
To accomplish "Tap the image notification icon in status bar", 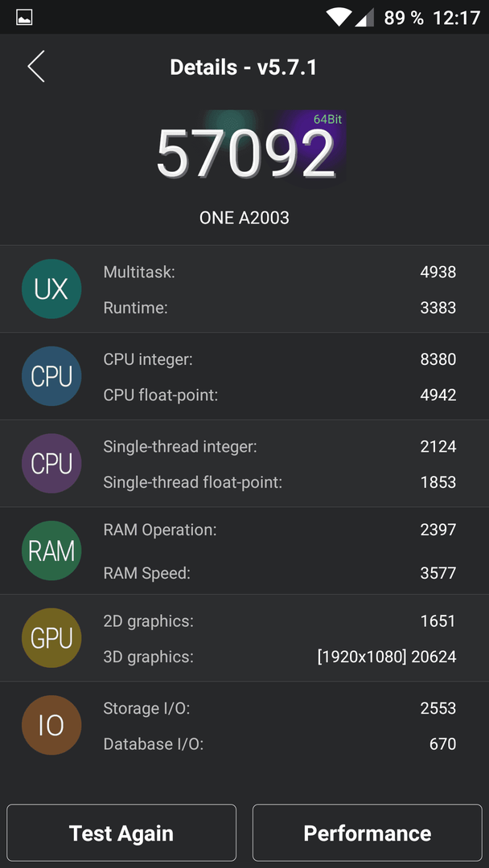I will tap(24, 18).
